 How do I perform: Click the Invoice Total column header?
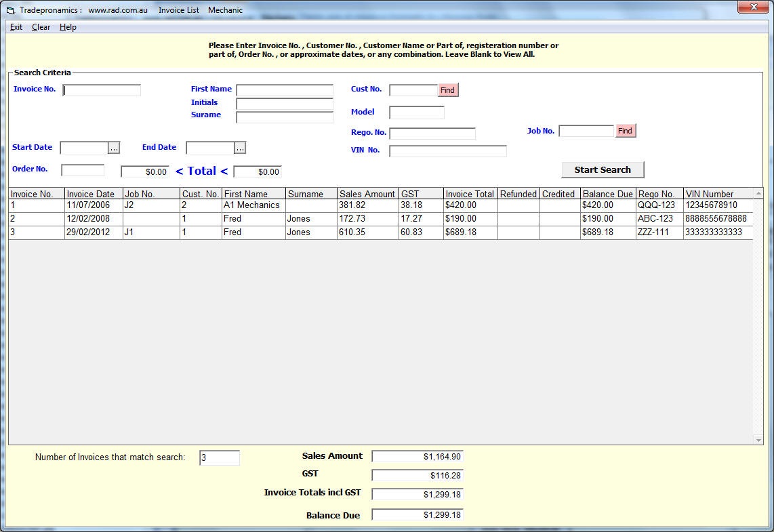point(470,193)
